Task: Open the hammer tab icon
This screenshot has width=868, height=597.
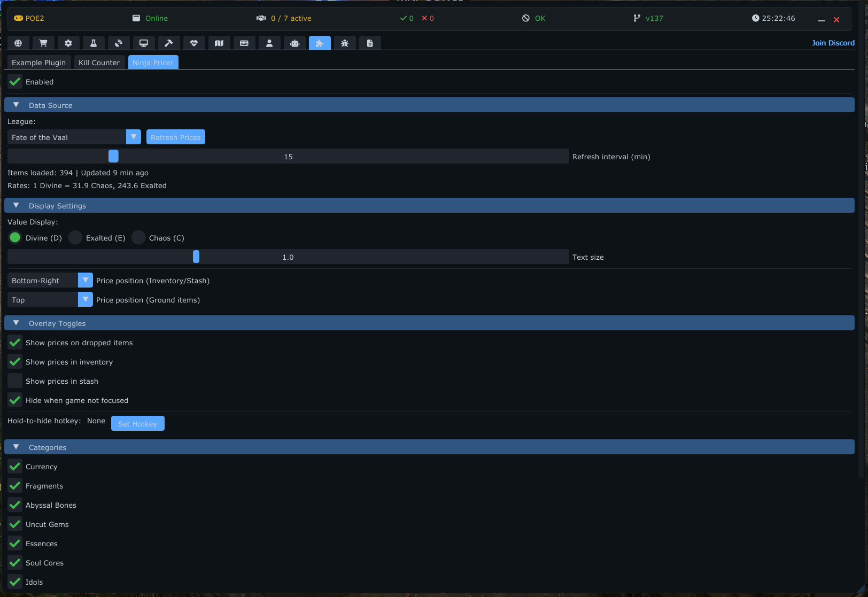Action: (169, 43)
